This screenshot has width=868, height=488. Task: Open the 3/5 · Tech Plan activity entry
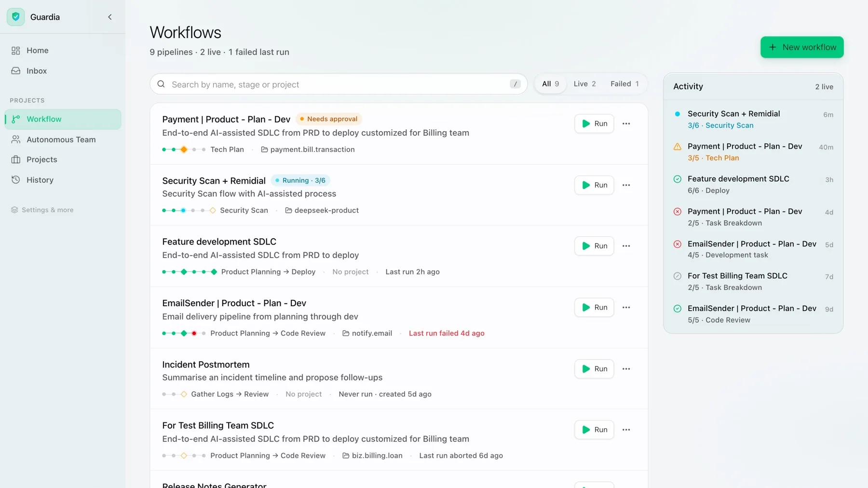(x=753, y=152)
